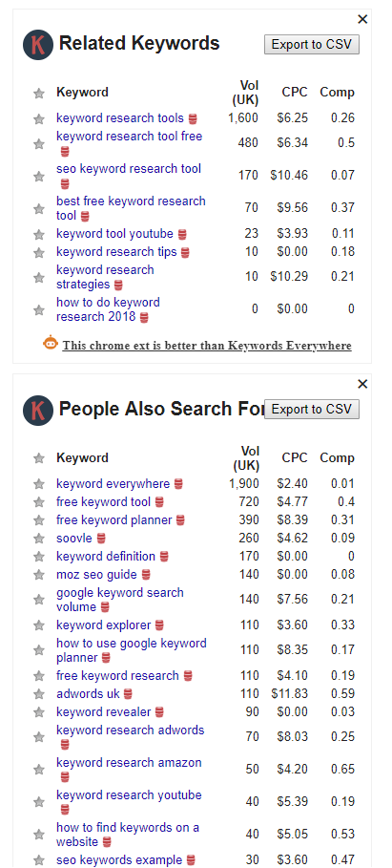
Task: Click database icon beside 'moz seo guide'
Action: (146, 575)
